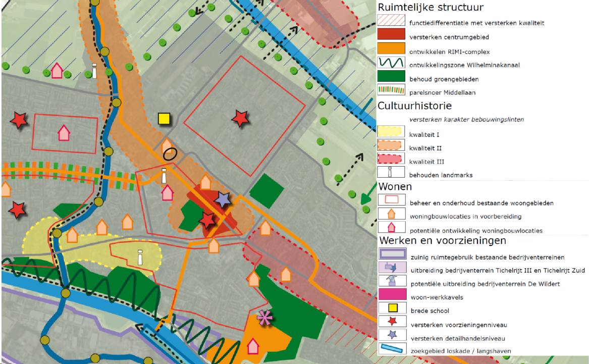Viewport: 589px width, 364px height.
Task: Click the 'kwaliteit III' legend label text
Action: (x=426, y=162)
